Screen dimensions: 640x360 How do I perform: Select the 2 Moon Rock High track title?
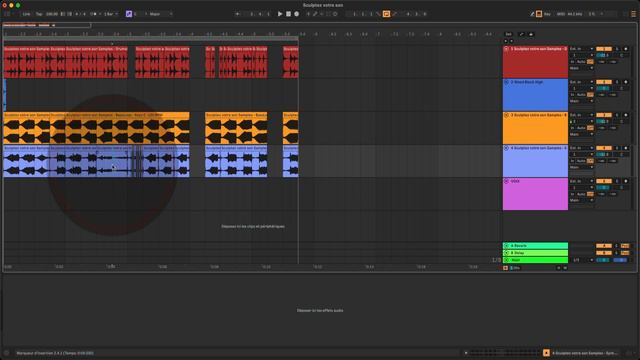pos(527,82)
